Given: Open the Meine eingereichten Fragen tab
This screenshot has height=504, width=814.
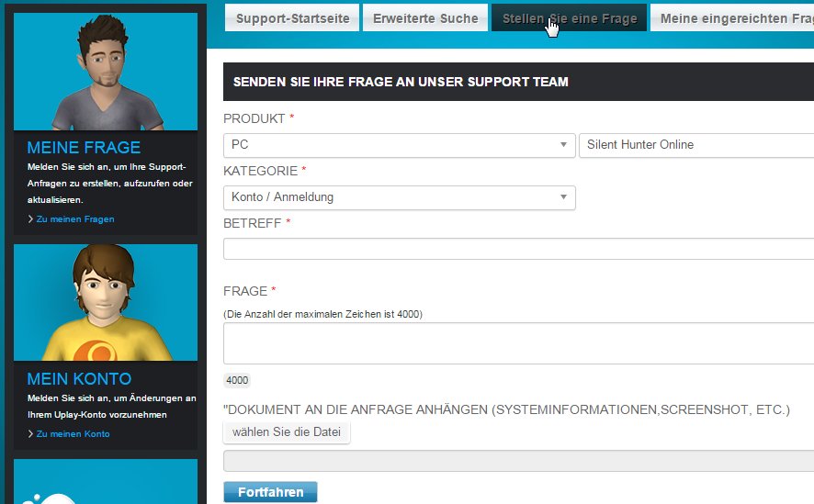Looking at the screenshot, I should 735,18.
